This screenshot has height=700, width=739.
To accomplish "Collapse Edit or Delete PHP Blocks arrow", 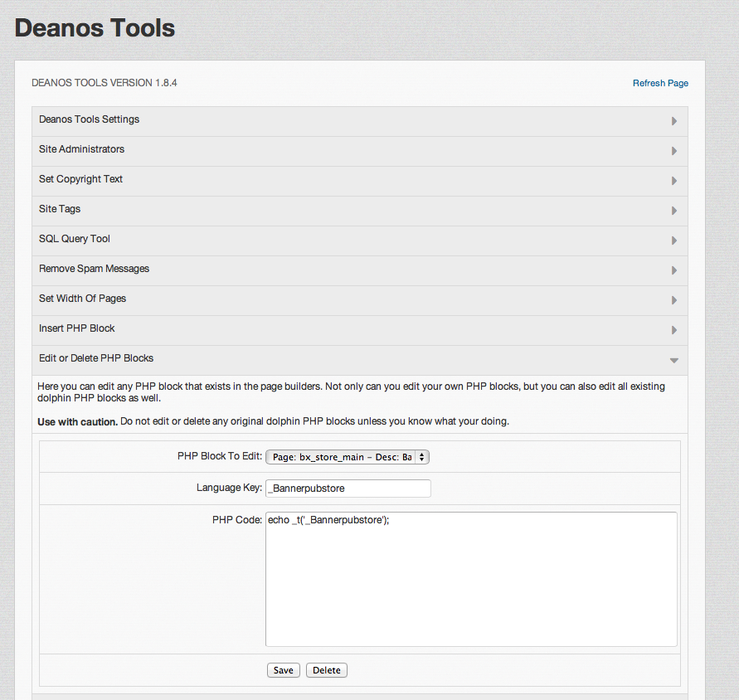I will (x=673, y=361).
